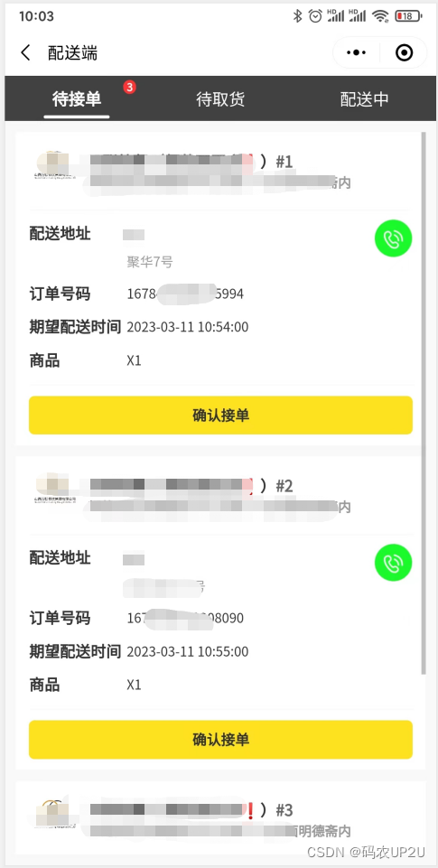Call customer for order #1 phone icon

pos(393,238)
